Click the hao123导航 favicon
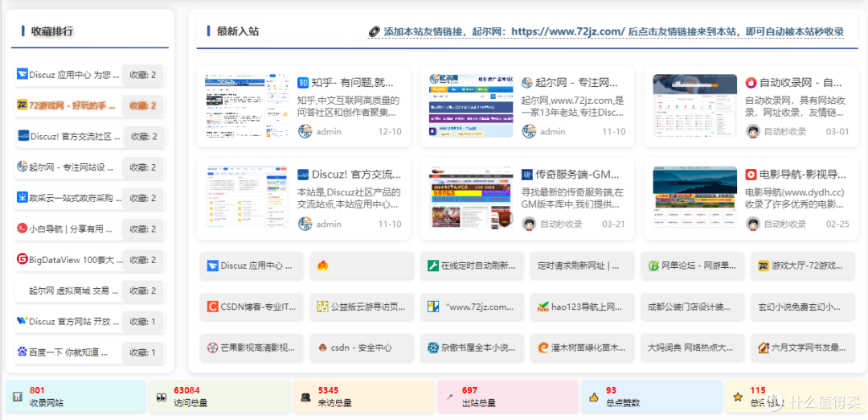 pos(543,307)
